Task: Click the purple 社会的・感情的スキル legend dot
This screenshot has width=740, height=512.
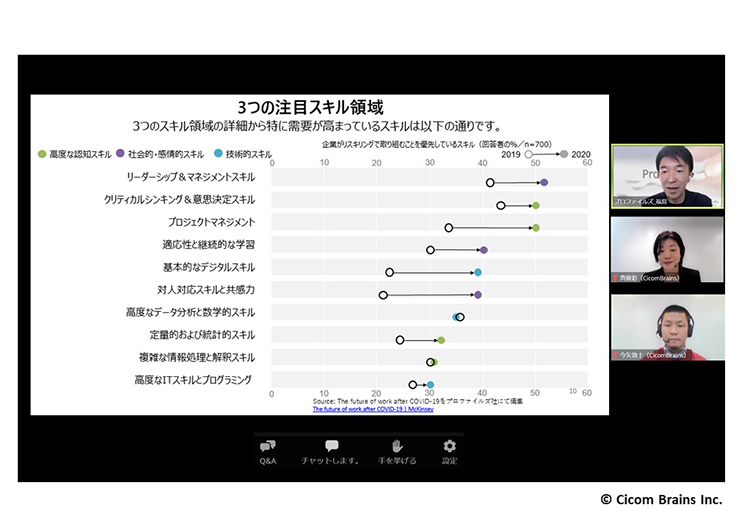Action: pyautogui.click(x=121, y=155)
